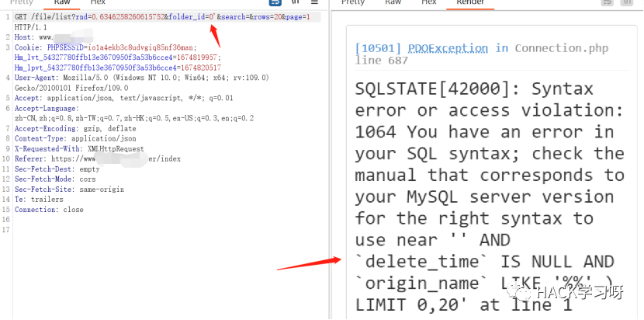
Task: Click the PDOException link in response
Action: [x=448, y=48]
